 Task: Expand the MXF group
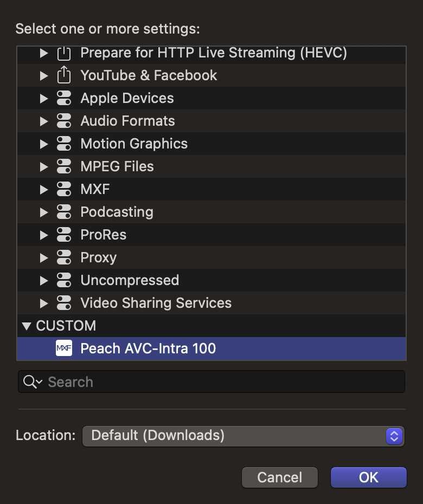tap(44, 190)
